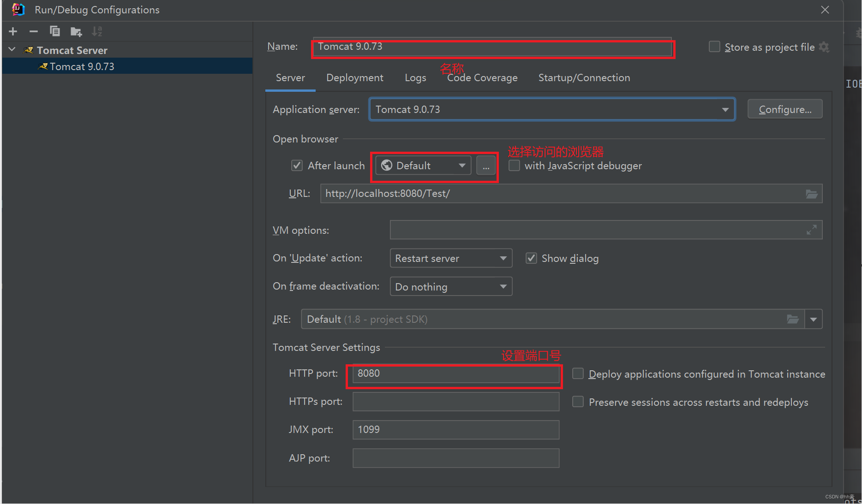862x504 pixels.
Task: Click the globe icon in browser selector
Action: coord(387,166)
